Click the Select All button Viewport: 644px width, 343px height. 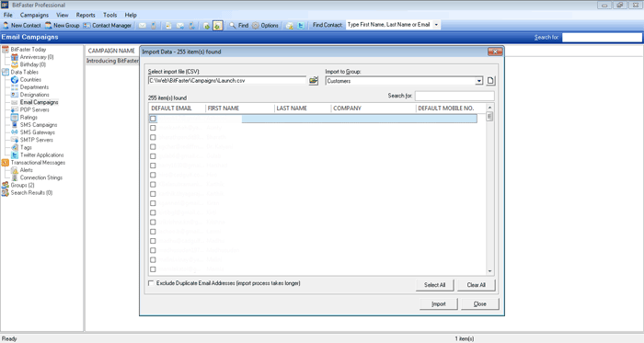434,285
